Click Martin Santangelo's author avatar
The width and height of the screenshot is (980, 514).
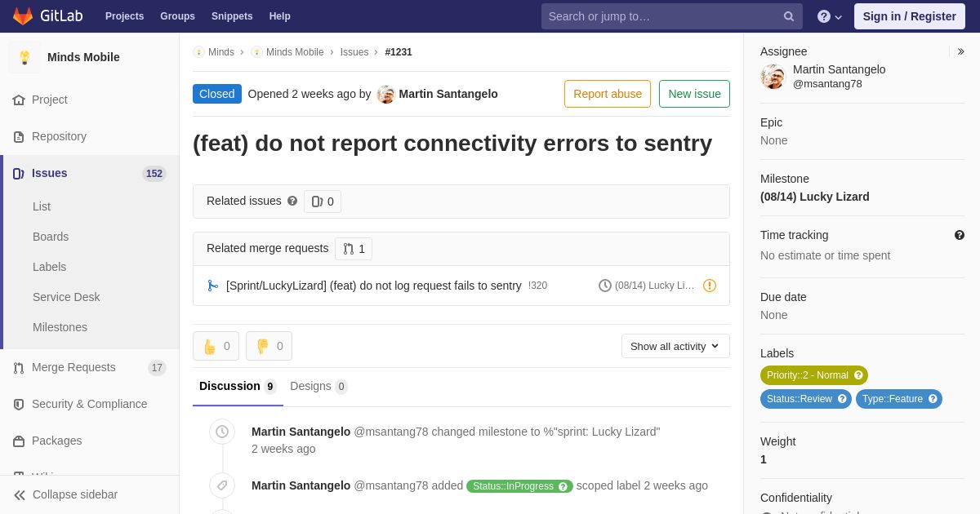pos(385,94)
